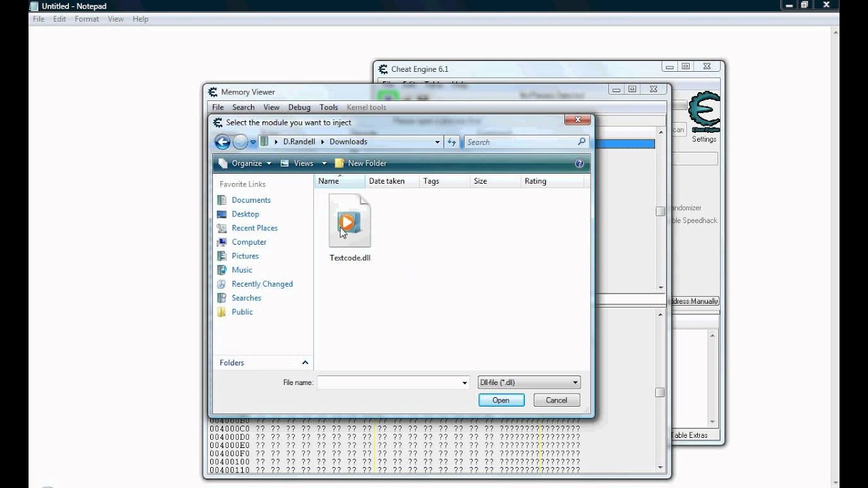Click hex row address 00400100
The width and height of the screenshot is (868, 488).
coord(229,462)
